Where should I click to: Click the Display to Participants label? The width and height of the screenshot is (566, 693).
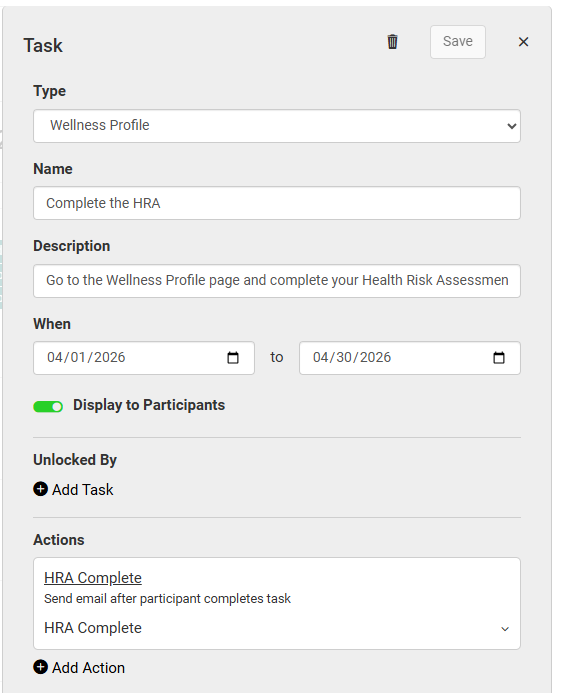click(x=149, y=405)
